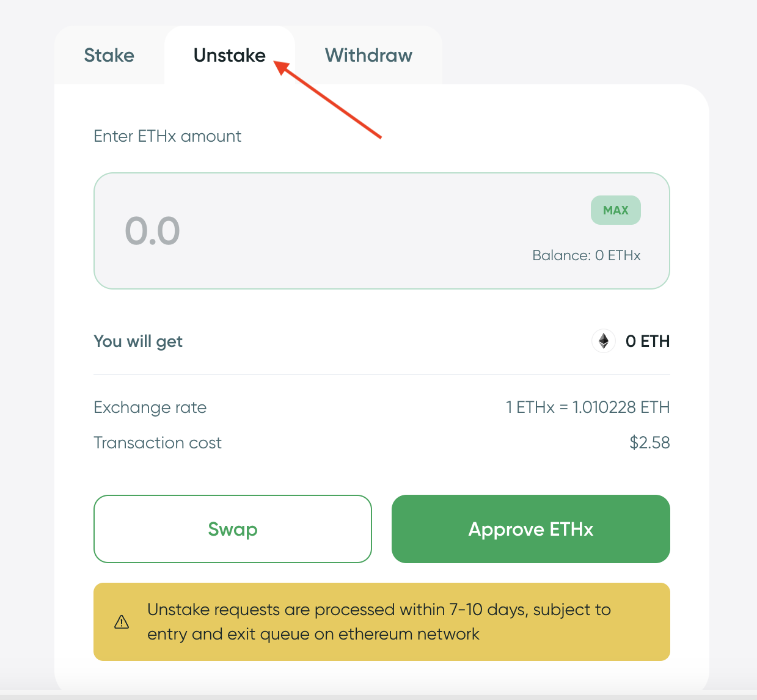Click the unstake processing time notice text
Image resolution: width=757 pixels, height=700 pixels.
pyautogui.click(x=379, y=622)
